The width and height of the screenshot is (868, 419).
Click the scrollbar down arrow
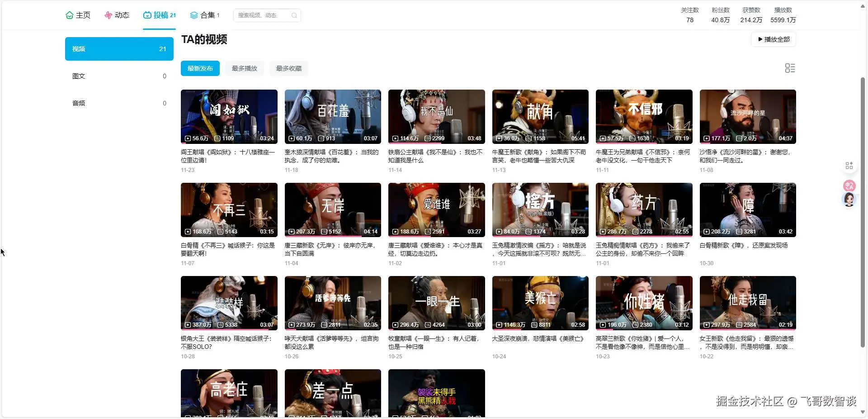863,412
